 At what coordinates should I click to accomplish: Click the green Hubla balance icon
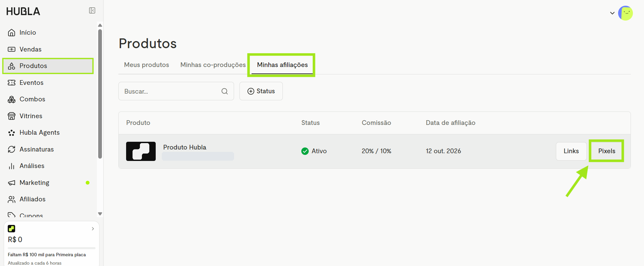click(x=11, y=229)
